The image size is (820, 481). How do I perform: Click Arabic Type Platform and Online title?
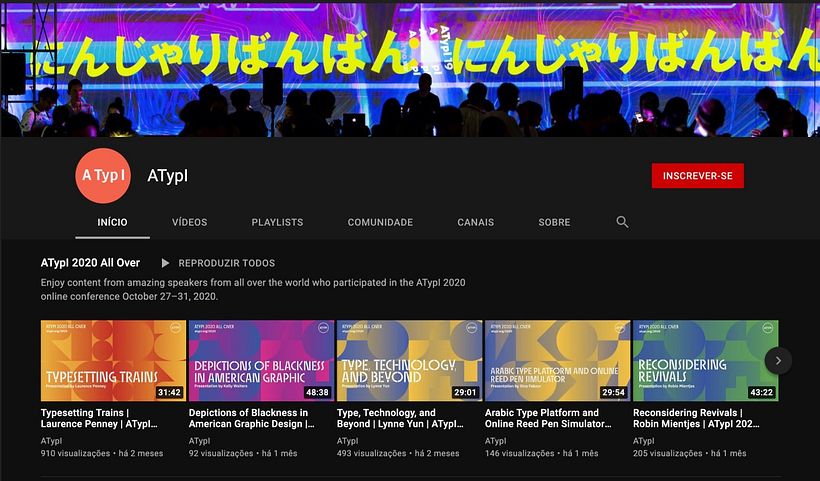(548, 418)
